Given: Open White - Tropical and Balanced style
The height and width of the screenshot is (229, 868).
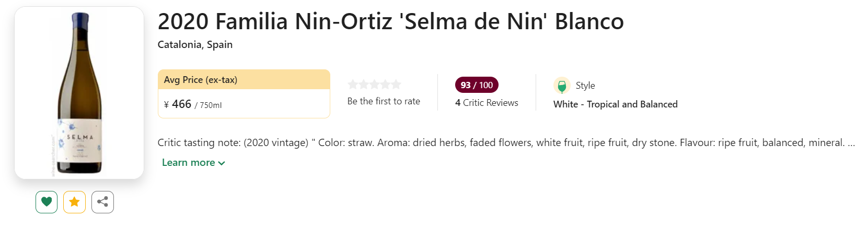Looking at the screenshot, I should coord(615,104).
